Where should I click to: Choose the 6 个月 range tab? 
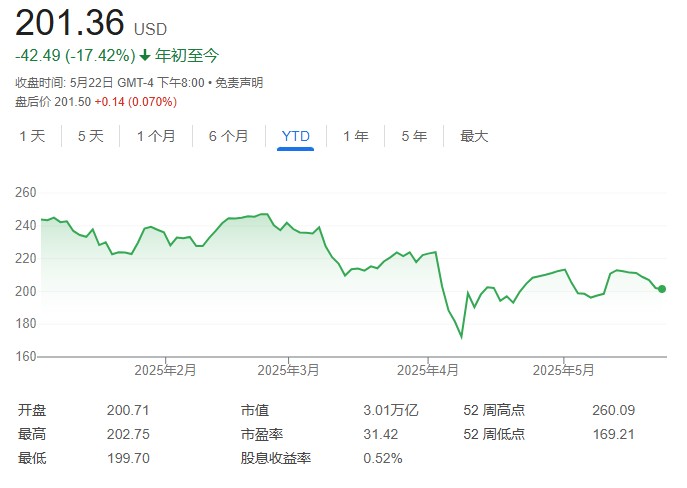228,136
